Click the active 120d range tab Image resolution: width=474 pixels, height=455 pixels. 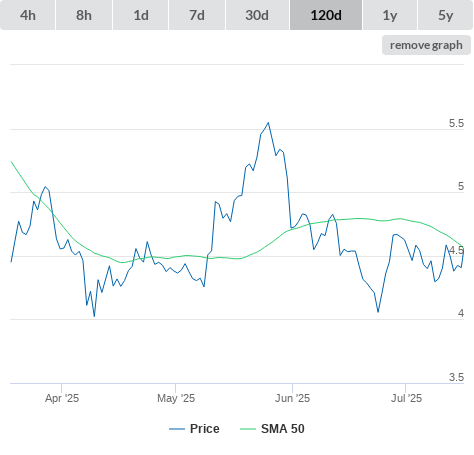click(x=326, y=15)
